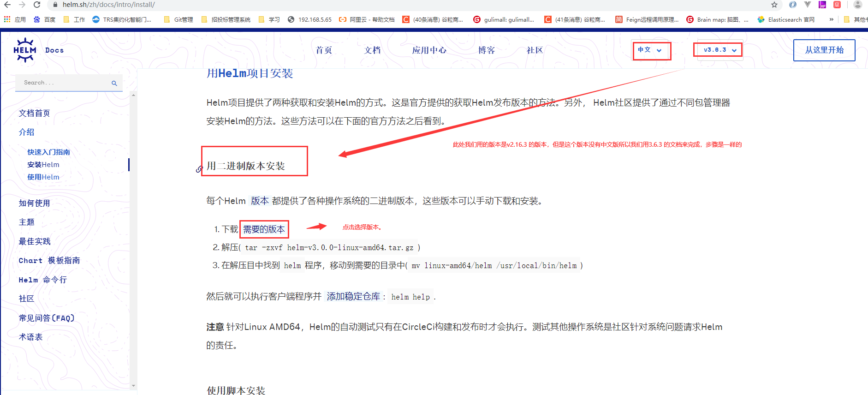Screen dimensions: 868x395
Task: Open 使用Helm in the sidebar
Action: [43, 177]
